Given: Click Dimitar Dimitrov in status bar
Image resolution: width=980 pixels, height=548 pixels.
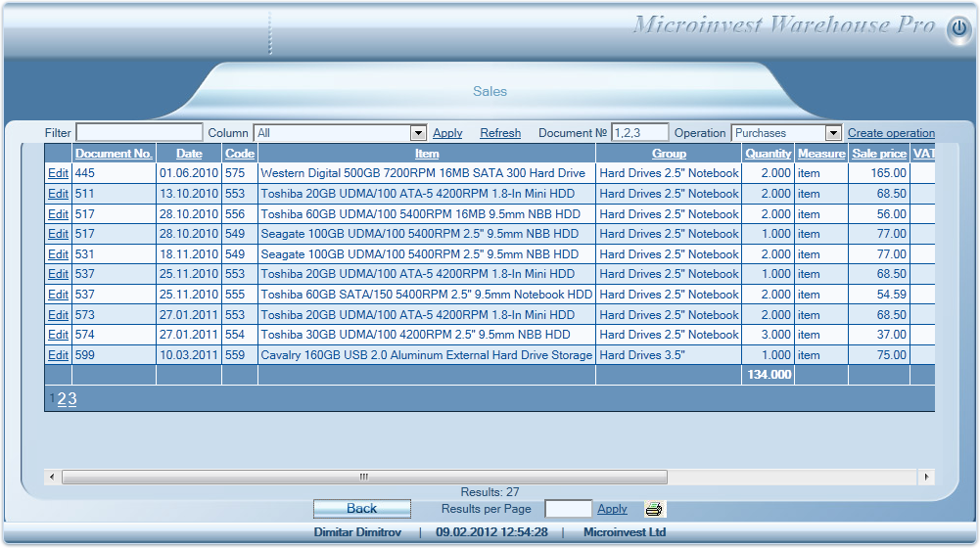Looking at the screenshot, I should [x=357, y=532].
